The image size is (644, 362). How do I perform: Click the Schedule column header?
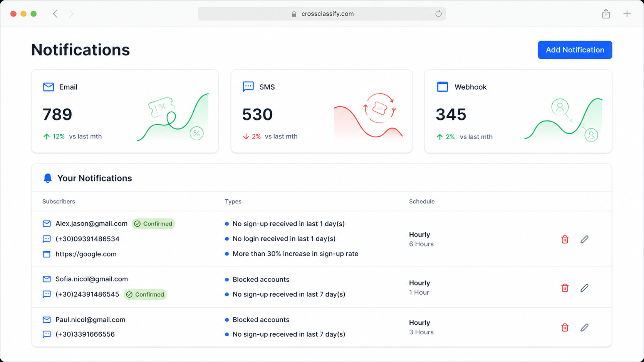pos(422,202)
